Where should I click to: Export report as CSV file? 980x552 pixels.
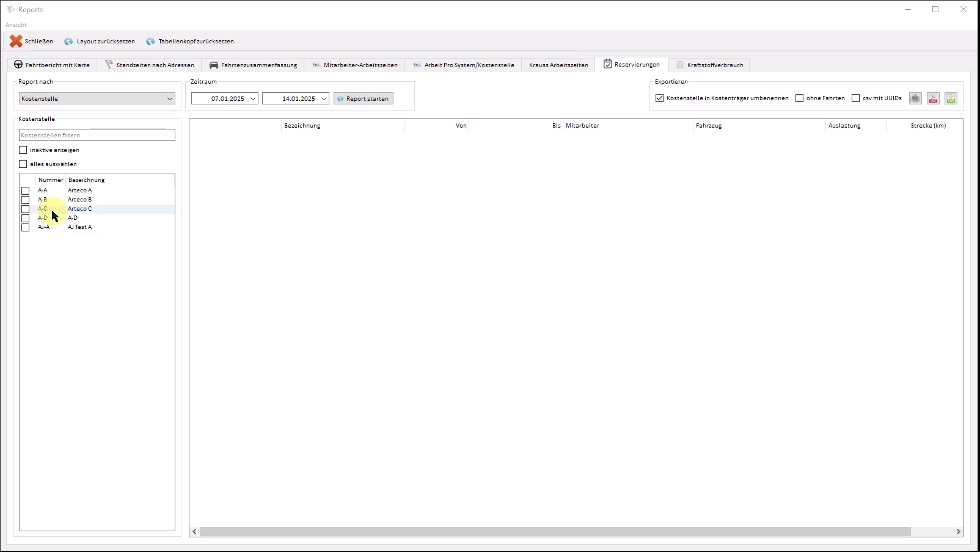coord(951,98)
